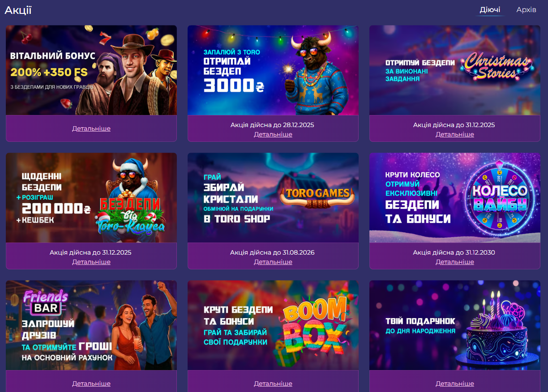Open Детальніше for Christmas Stories promo
Screen dimensions: 548x392
(x=455, y=134)
